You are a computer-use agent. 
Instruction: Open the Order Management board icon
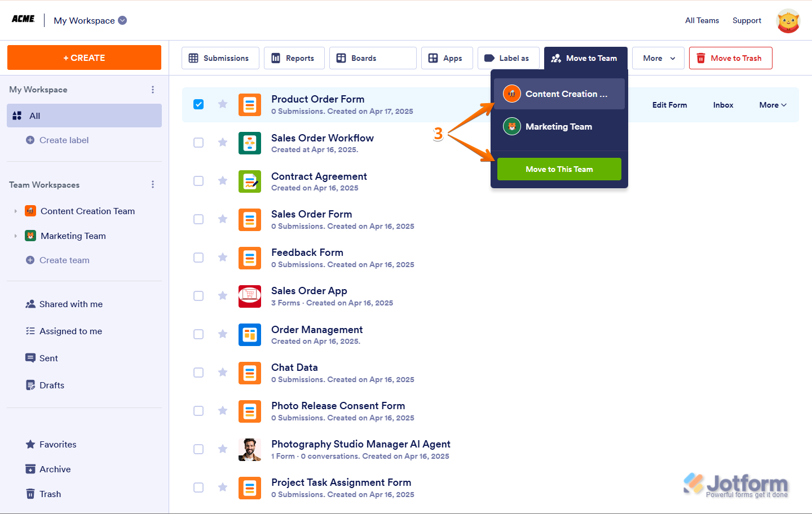(x=250, y=335)
